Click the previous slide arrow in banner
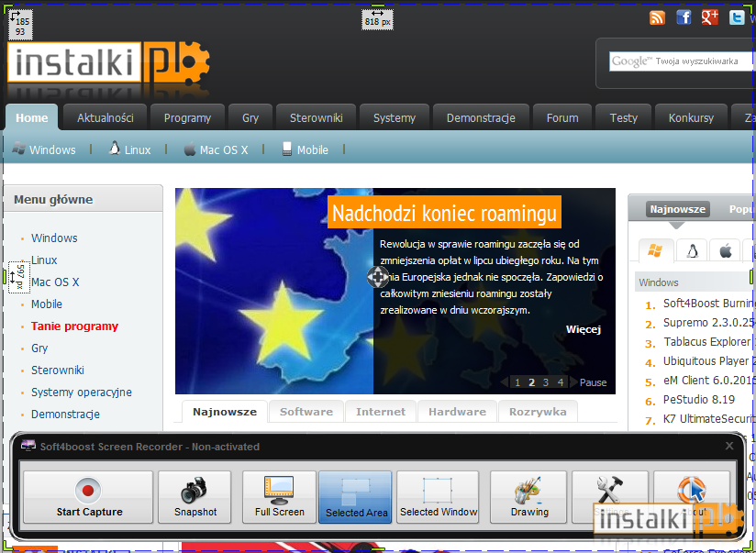 (x=505, y=382)
